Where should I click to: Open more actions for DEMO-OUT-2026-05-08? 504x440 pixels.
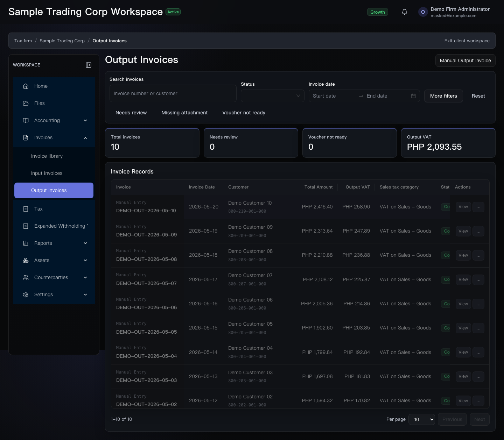(478, 255)
